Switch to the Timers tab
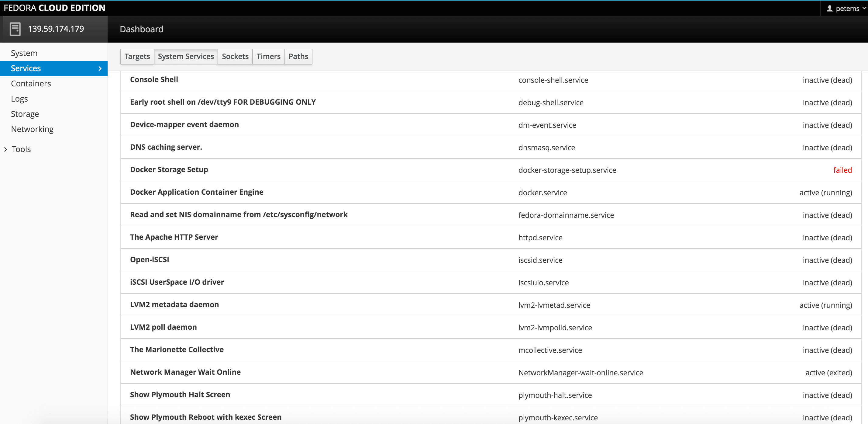This screenshot has width=868, height=424. [268, 56]
